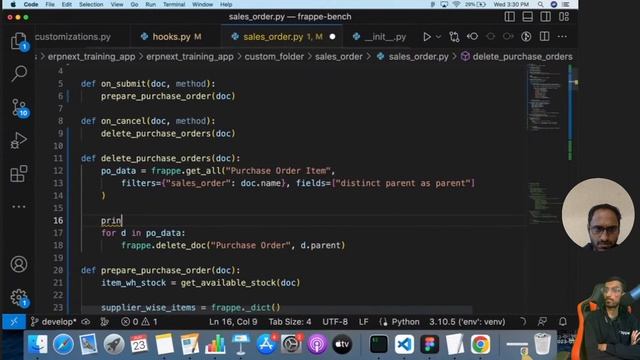The image size is (640, 360).
Task: Open more editor actions ellipsis
Action: (562, 37)
